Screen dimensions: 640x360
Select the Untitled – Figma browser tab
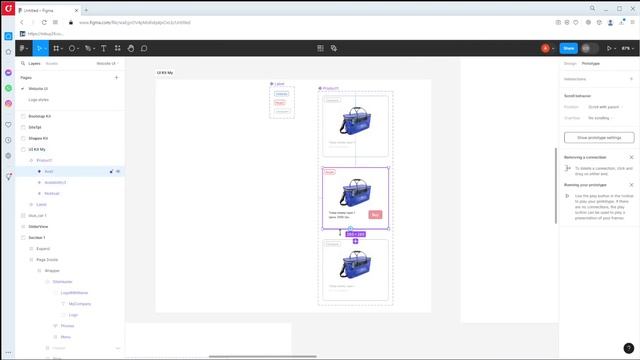(x=48, y=10)
